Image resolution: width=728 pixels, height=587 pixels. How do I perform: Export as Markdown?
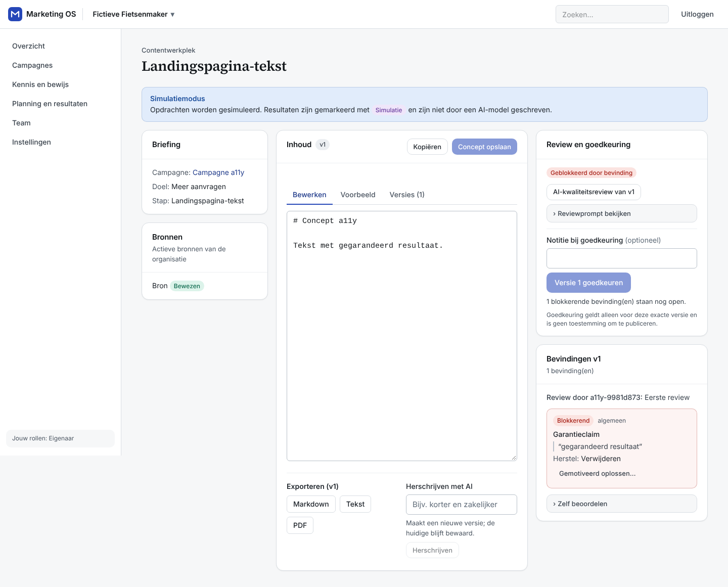[x=311, y=504]
